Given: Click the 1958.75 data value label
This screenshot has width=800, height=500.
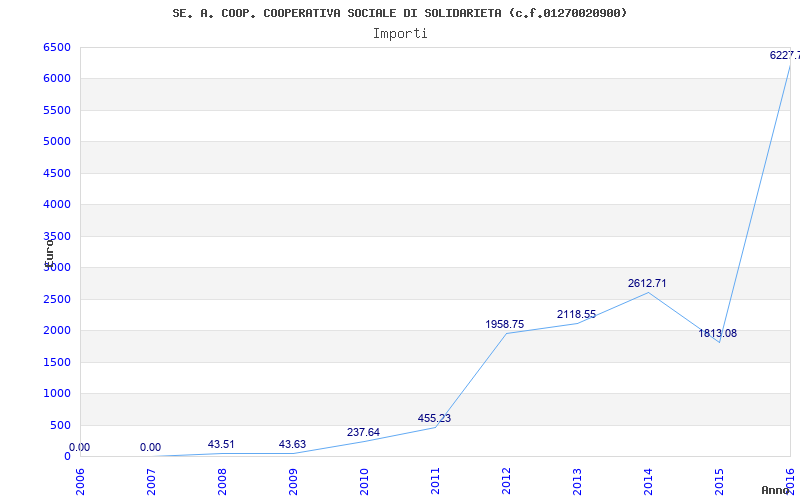Looking at the screenshot, I should [505, 324].
